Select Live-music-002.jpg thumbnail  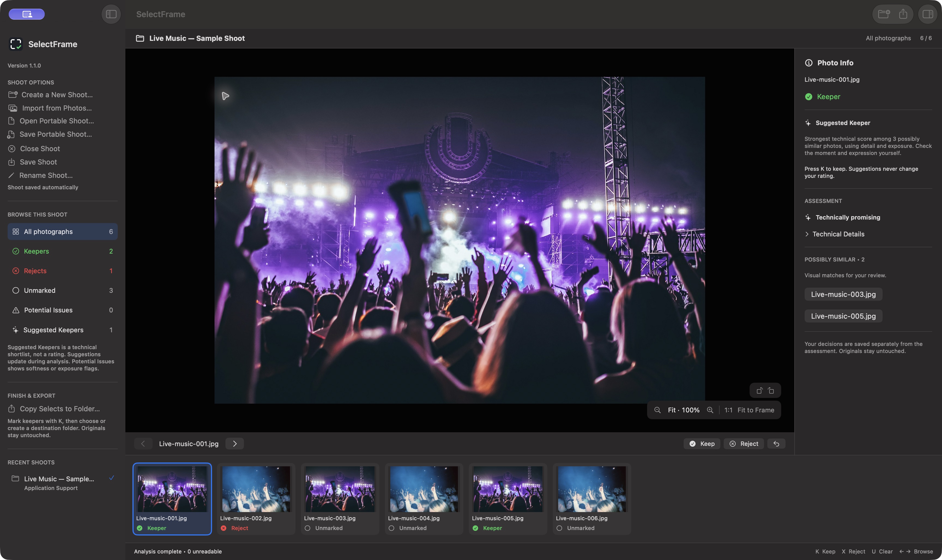[256, 499]
